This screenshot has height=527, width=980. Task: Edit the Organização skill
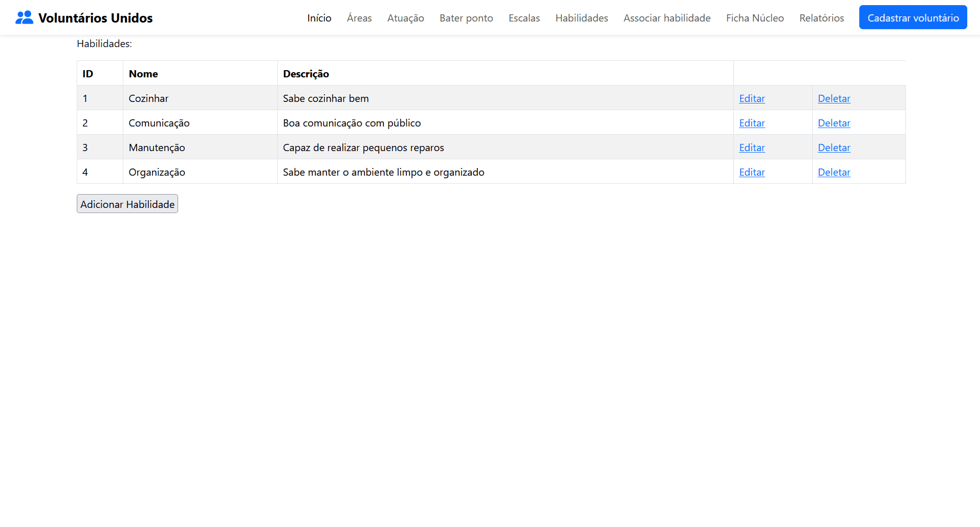point(751,172)
